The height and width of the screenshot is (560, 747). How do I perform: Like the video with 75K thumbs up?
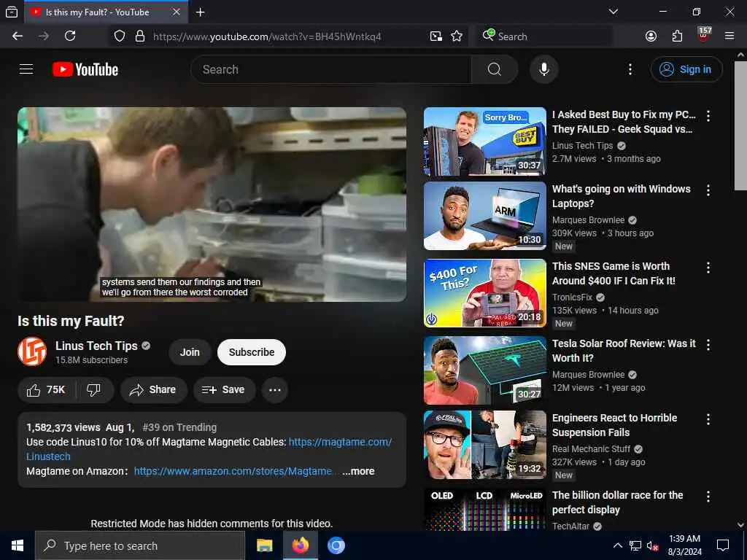[x=46, y=390]
